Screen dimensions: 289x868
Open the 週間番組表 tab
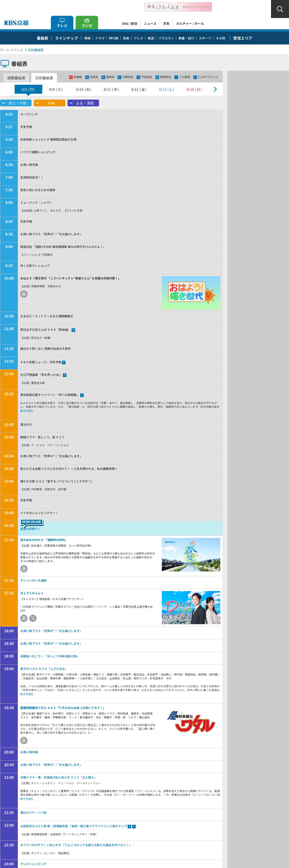point(16,78)
